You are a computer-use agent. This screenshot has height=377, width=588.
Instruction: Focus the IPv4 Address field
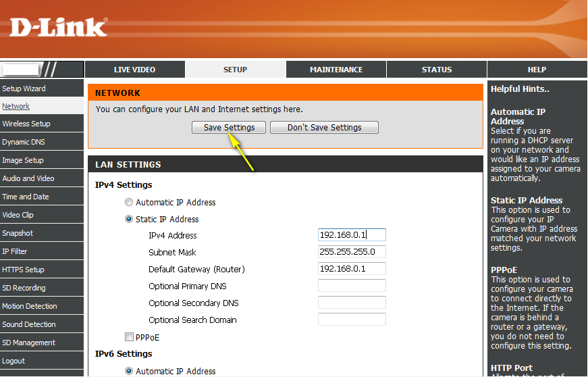click(352, 235)
